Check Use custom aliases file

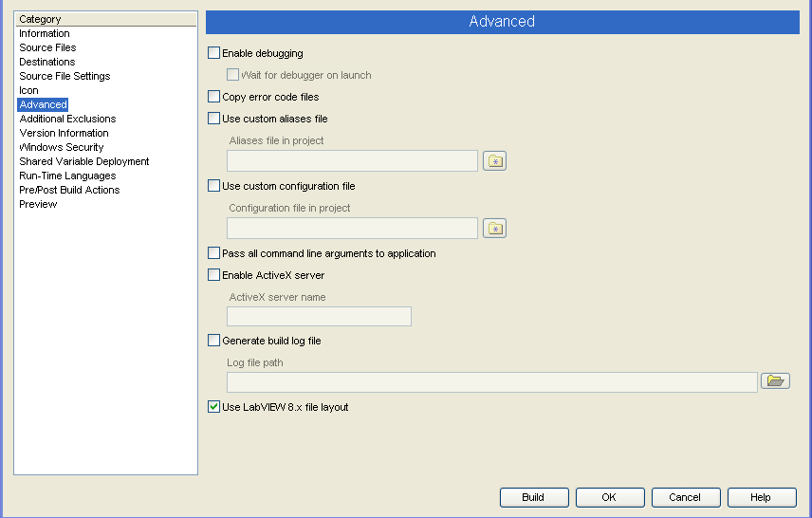pos(213,119)
